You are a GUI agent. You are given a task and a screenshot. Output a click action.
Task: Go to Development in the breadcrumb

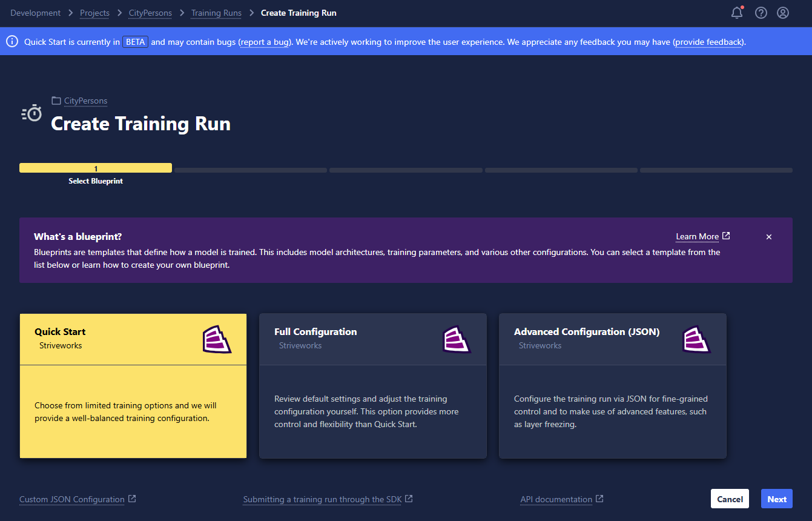tap(36, 13)
